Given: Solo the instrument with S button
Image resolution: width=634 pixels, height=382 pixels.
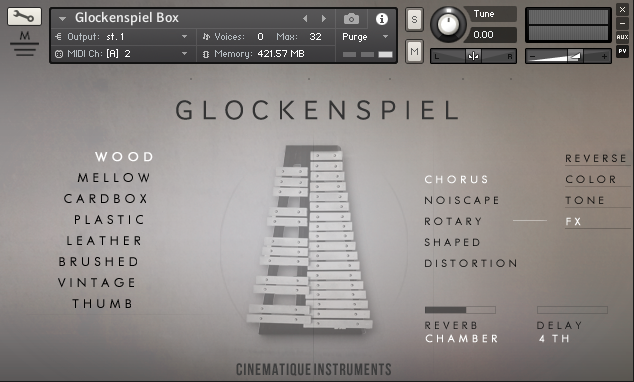Looking at the screenshot, I should click(x=414, y=19).
